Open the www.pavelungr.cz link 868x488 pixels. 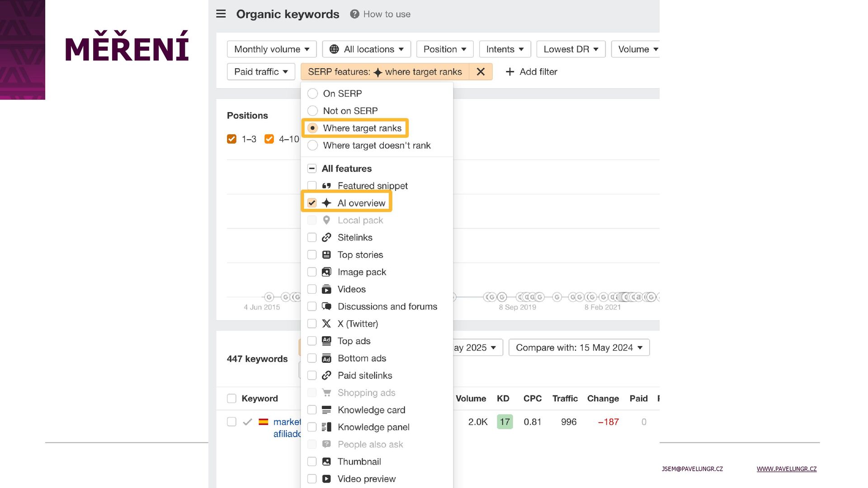(786, 469)
